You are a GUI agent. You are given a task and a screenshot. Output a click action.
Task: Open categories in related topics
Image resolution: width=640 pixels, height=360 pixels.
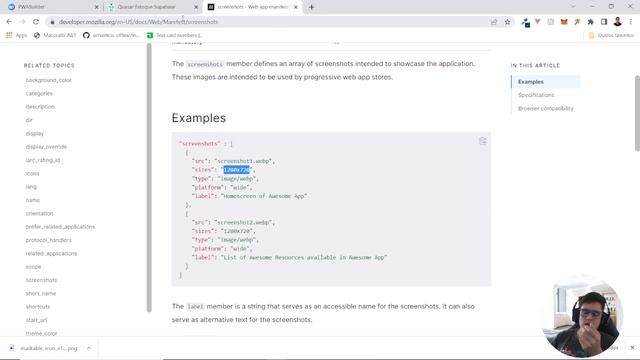[x=39, y=93]
